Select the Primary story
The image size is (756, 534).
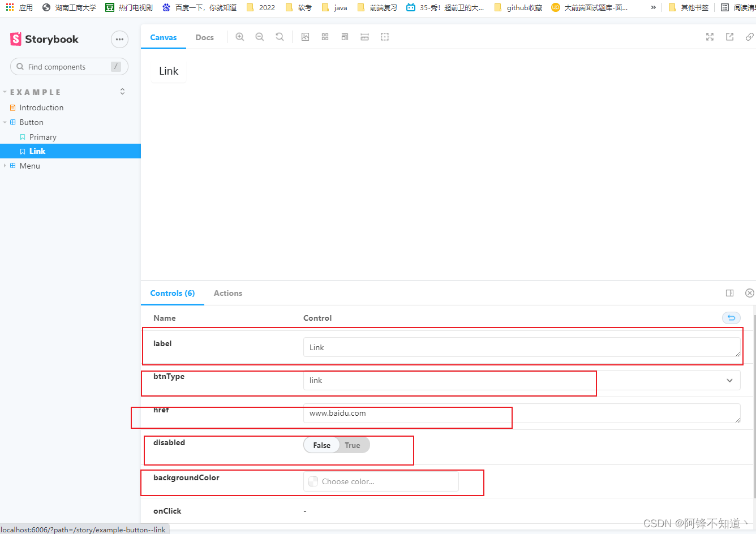coord(43,137)
